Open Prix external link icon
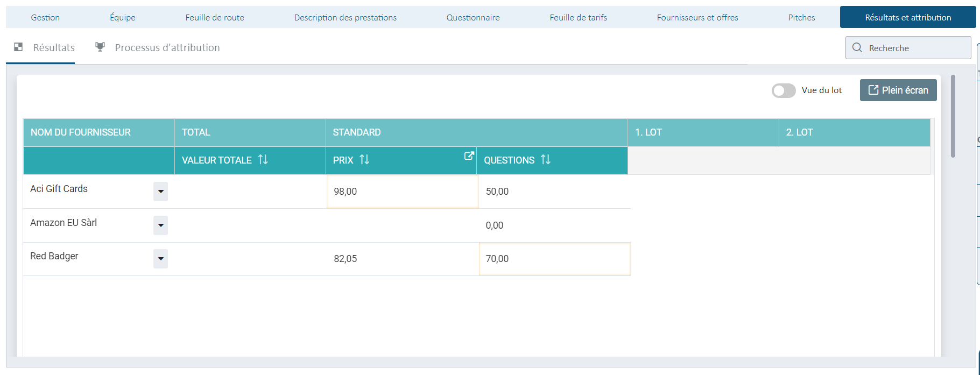This screenshot has width=980, height=375. point(469,155)
